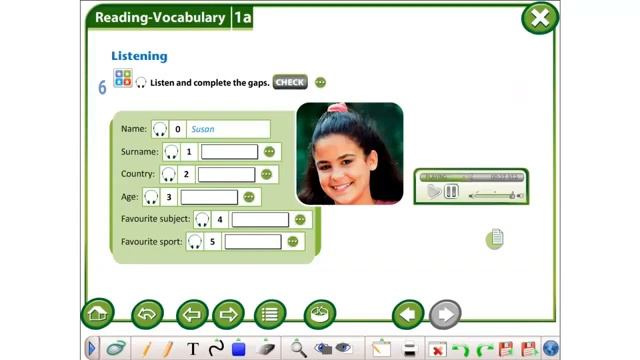
Task: Play audio for the Age row
Action: pos(151,197)
